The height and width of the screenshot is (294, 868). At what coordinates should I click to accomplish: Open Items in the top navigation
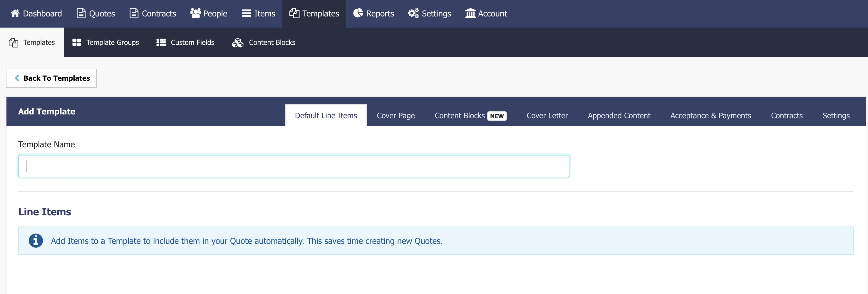(259, 13)
